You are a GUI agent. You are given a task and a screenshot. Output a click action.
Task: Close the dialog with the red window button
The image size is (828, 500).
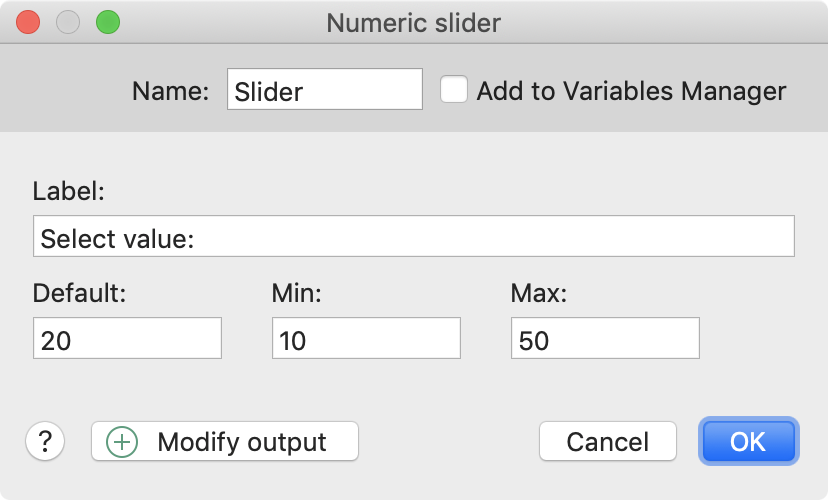pyautogui.click(x=28, y=23)
